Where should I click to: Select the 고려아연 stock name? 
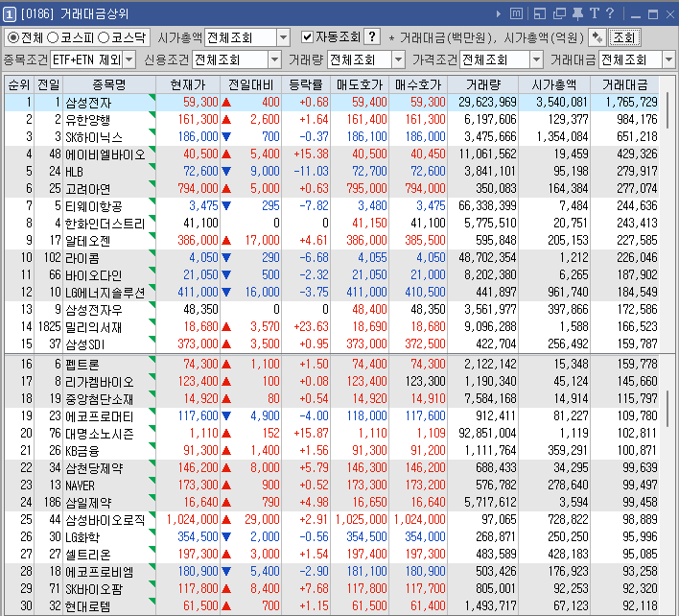pos(87,189)
